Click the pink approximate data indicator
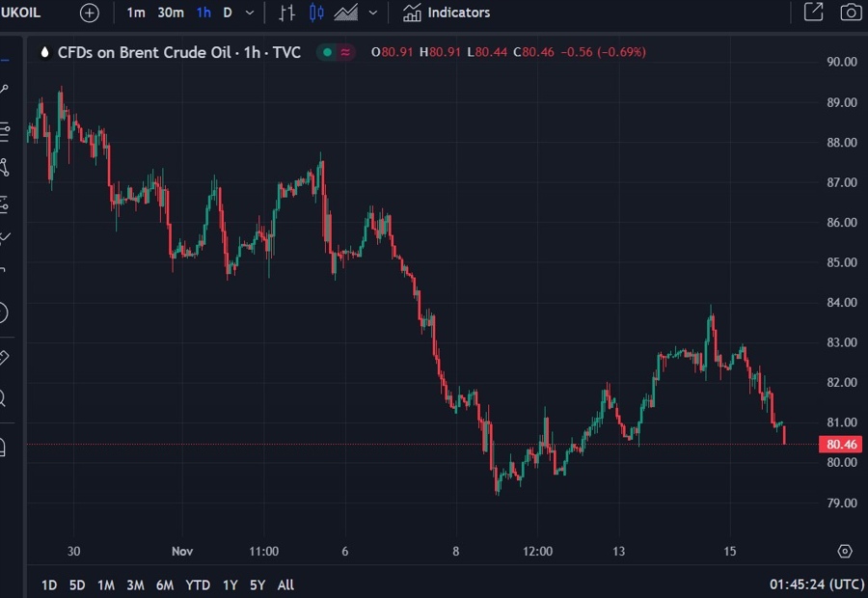This screenshot has width=868, height=598. 345,53
